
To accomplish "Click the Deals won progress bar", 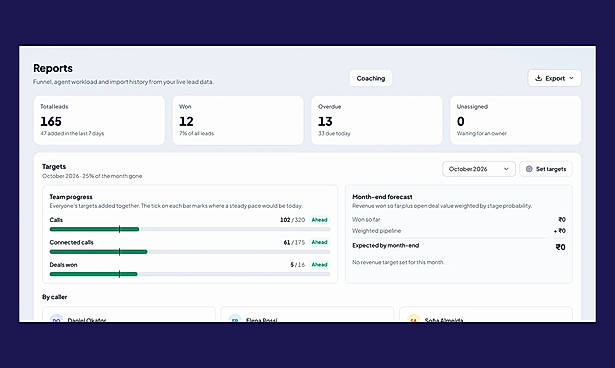I will point(190,274).
